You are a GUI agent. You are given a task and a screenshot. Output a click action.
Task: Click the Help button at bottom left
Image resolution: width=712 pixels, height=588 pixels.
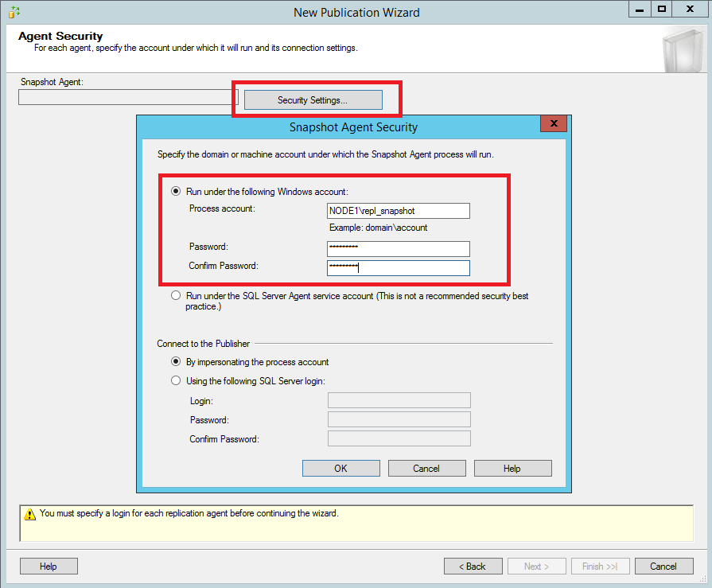pyautogui.click(x=49, y=566)
